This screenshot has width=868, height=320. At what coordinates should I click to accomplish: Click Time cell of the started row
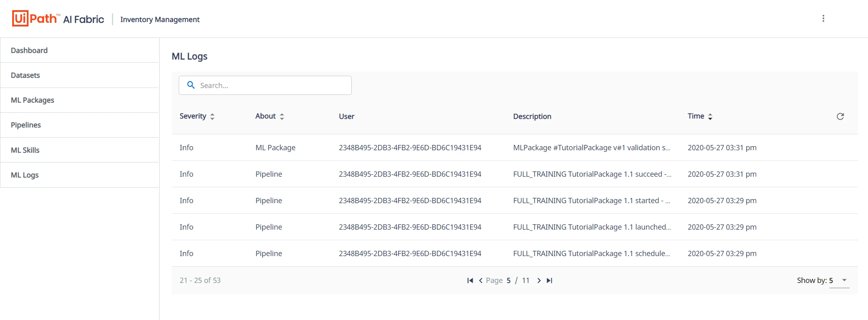(x=722, y=201)
